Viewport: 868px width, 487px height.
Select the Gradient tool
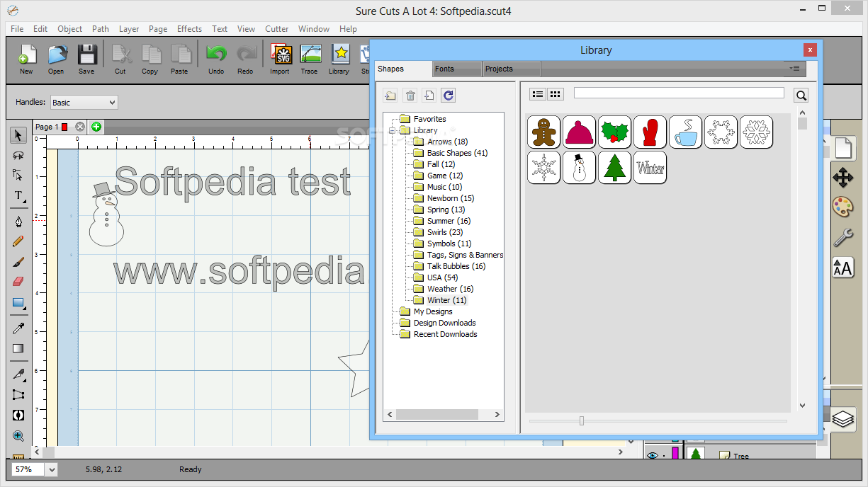[18, 348]
